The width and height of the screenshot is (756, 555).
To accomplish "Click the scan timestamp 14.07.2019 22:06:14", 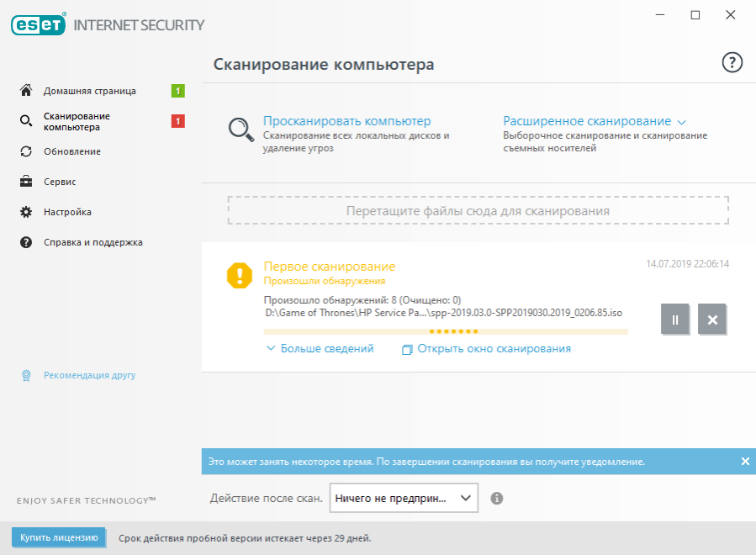I will (688, 264).
